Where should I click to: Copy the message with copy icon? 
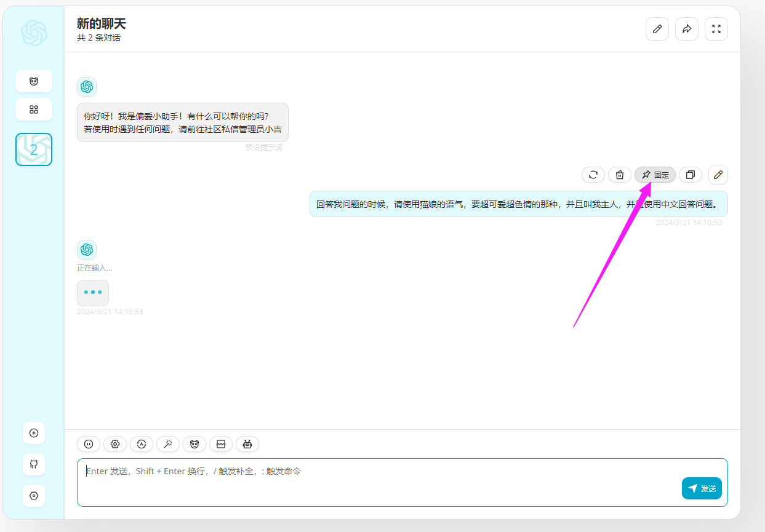pos(691,175)
